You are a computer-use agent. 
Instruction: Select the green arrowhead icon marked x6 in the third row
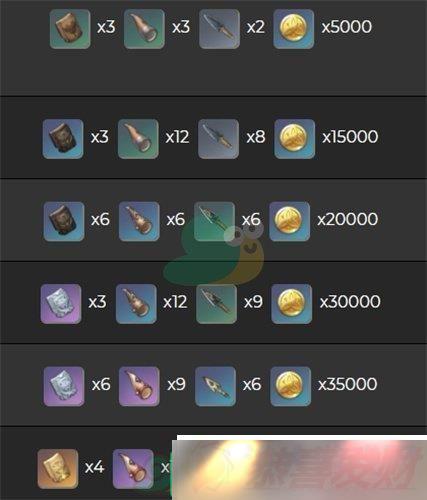tap(214, 221)
